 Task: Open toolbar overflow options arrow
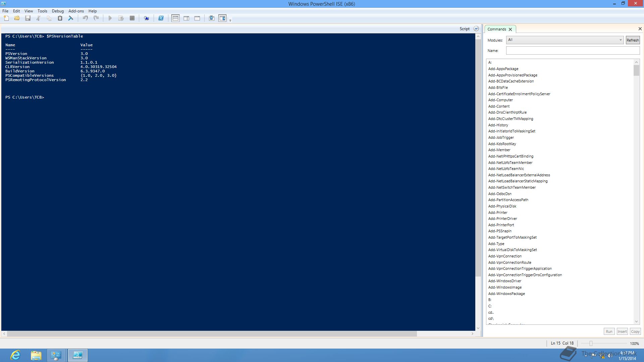tap(230, 20)
